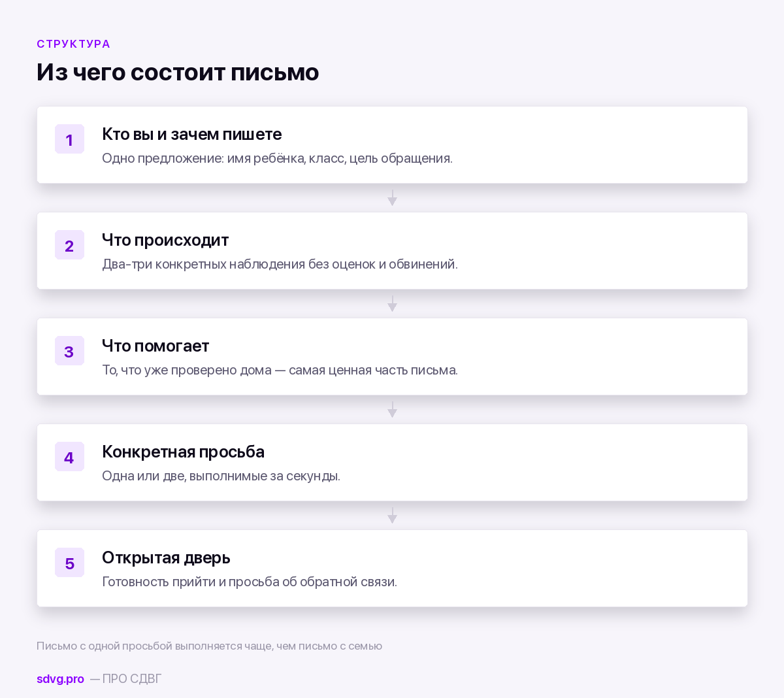
Task: Select the «Что помогает» heading
Action: pos(155,346)
